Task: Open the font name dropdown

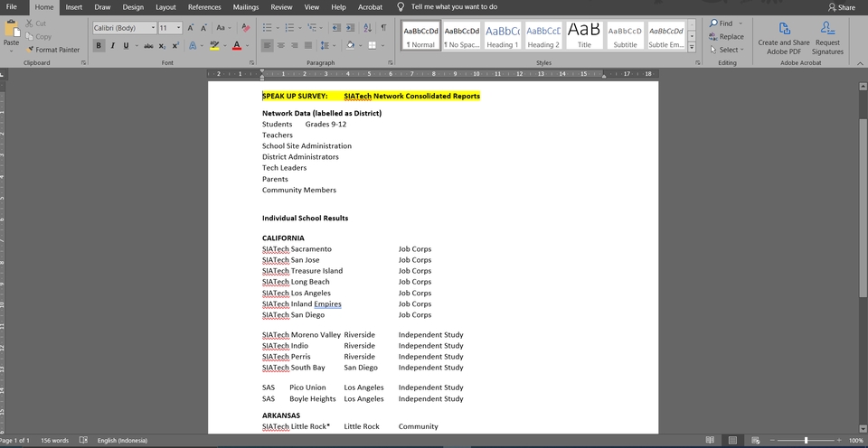Action: coord(154,28)
